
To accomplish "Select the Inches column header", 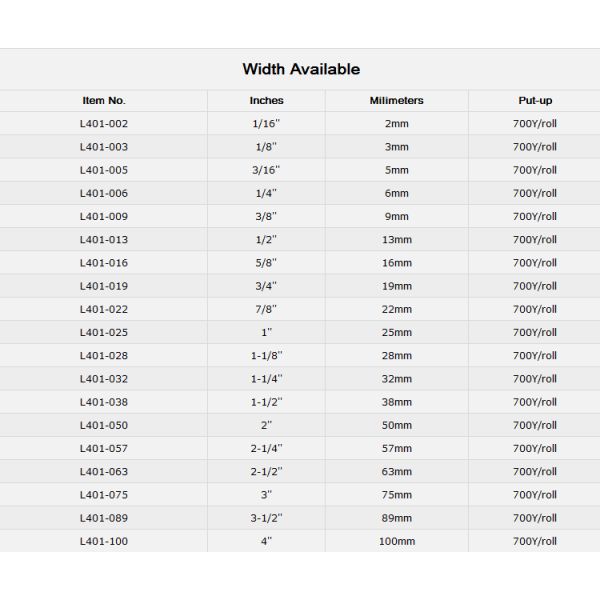I will pyautogui.click(x=266, y=101).
